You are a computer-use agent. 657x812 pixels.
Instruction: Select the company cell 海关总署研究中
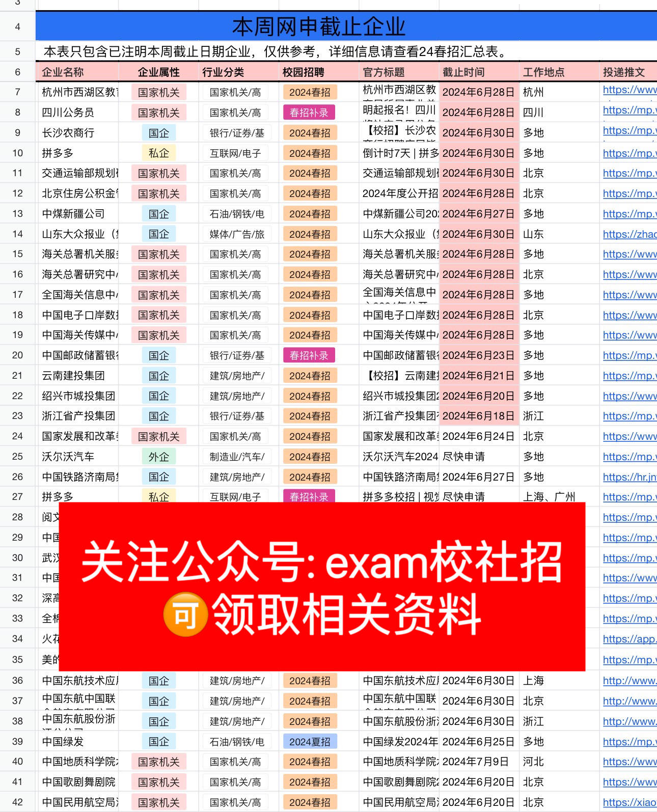[x=77, y=274]
